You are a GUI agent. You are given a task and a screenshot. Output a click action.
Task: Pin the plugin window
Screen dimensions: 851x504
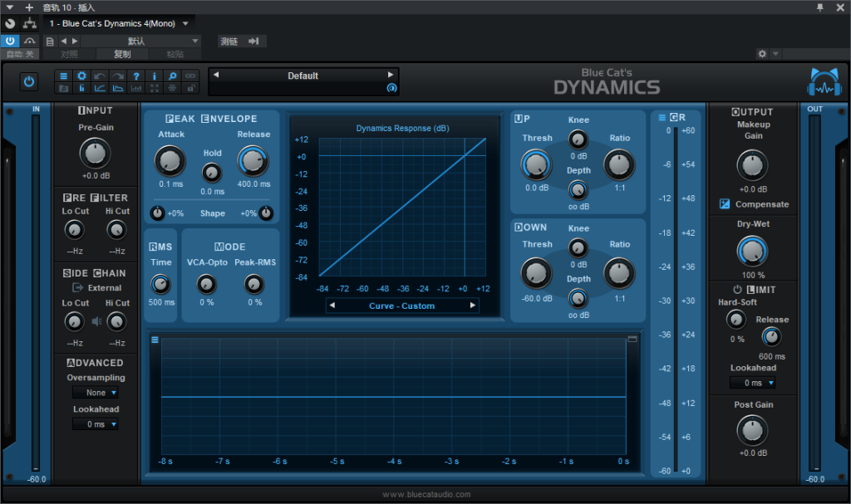(820, 7)
